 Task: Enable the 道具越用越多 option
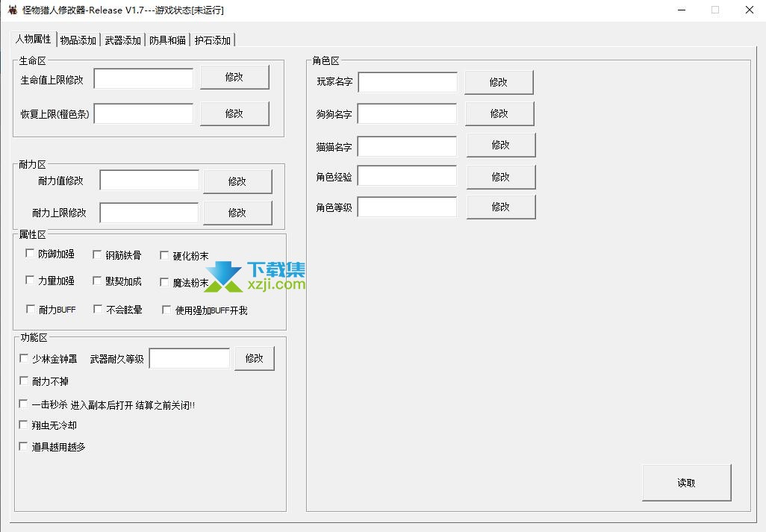tap(25, 446)
